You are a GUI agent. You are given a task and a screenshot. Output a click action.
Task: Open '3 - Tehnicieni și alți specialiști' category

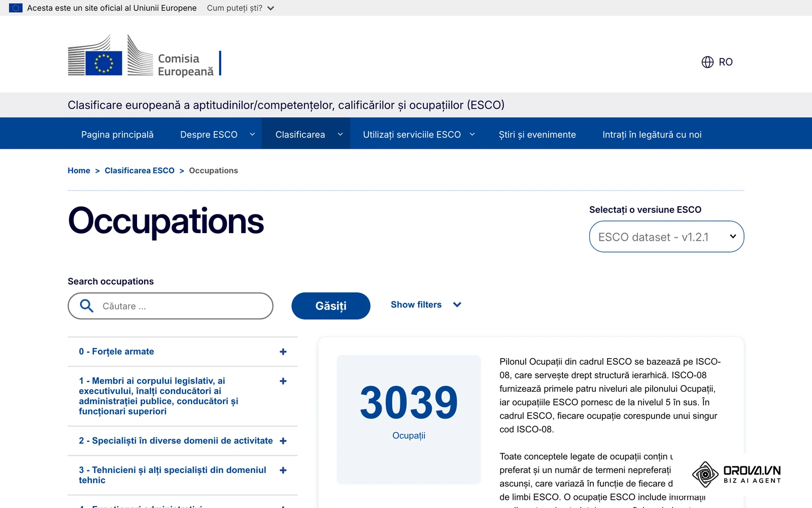tap(173, 475)
